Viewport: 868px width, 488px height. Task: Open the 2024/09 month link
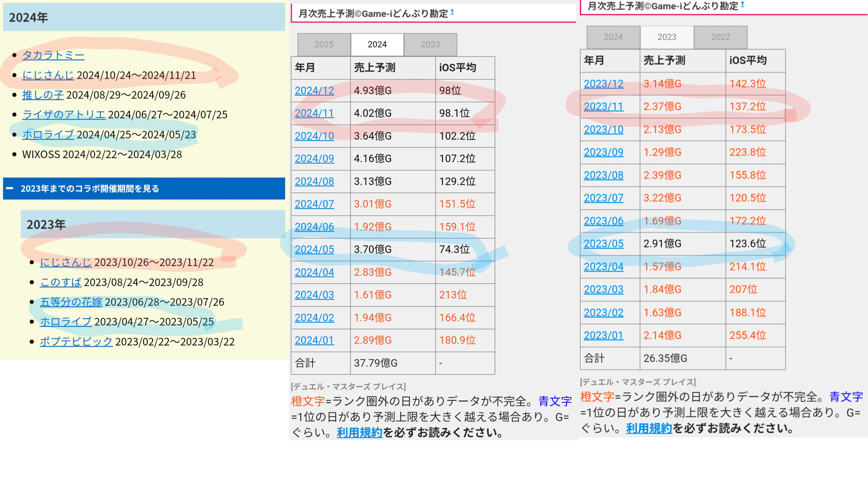pos(314,159)
